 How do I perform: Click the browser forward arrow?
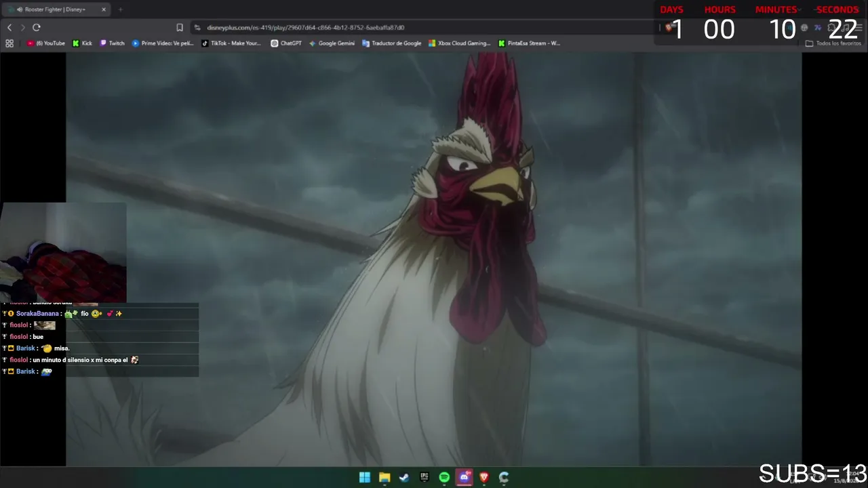tap(22, 27)
